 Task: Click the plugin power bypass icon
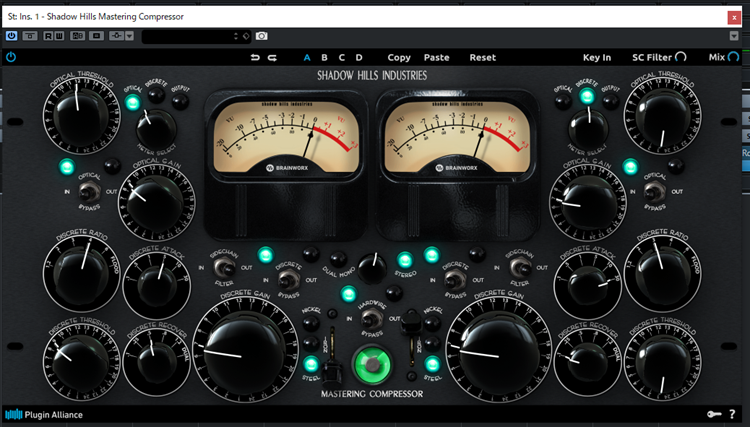point(11,58)
